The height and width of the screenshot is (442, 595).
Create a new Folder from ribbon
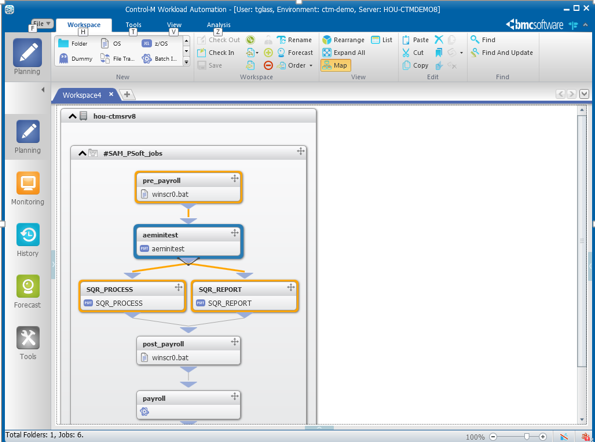(x=73, y=44)
